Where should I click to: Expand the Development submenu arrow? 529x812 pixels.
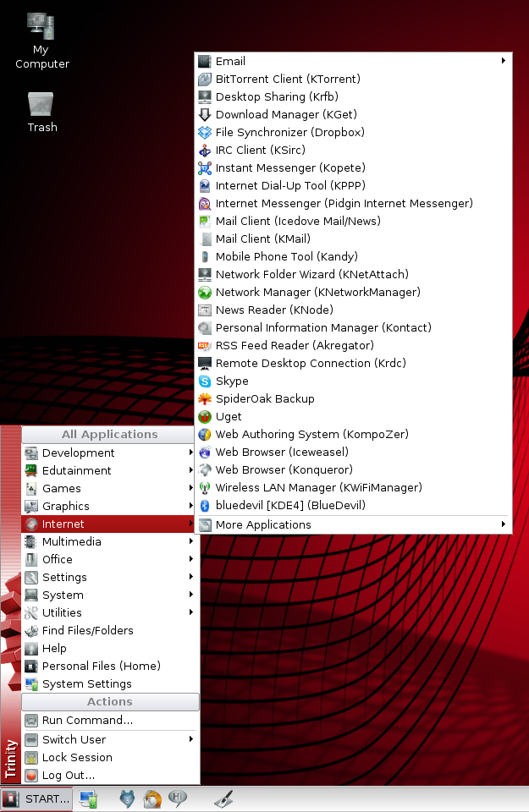[191, 453]
